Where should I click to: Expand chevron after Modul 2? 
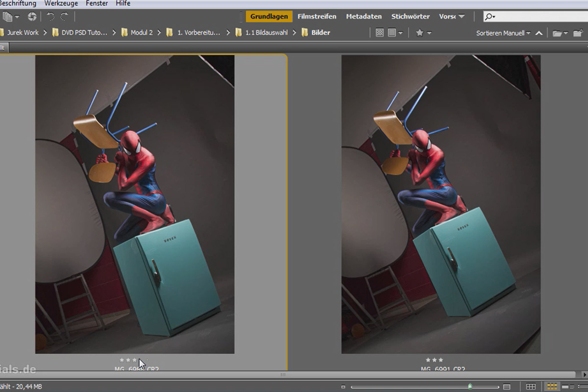tap(160, 33)
